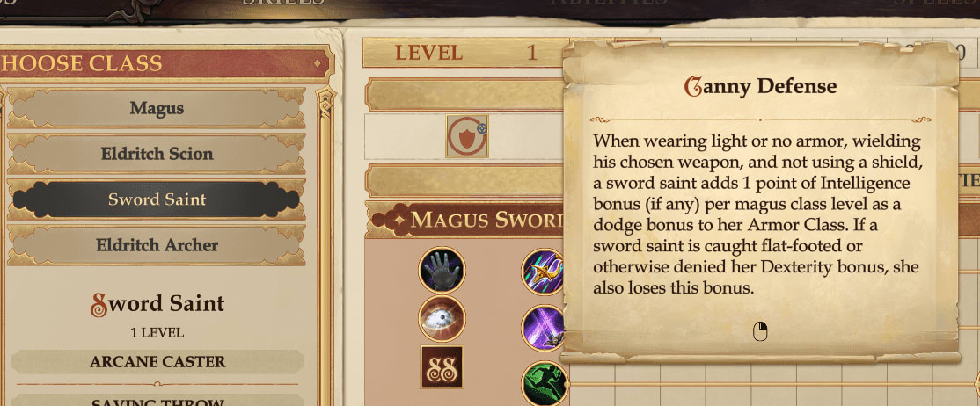Click the purple crossed swords icon
The width and height of the screenshot is (980, 406).
[x=543, y=327]
